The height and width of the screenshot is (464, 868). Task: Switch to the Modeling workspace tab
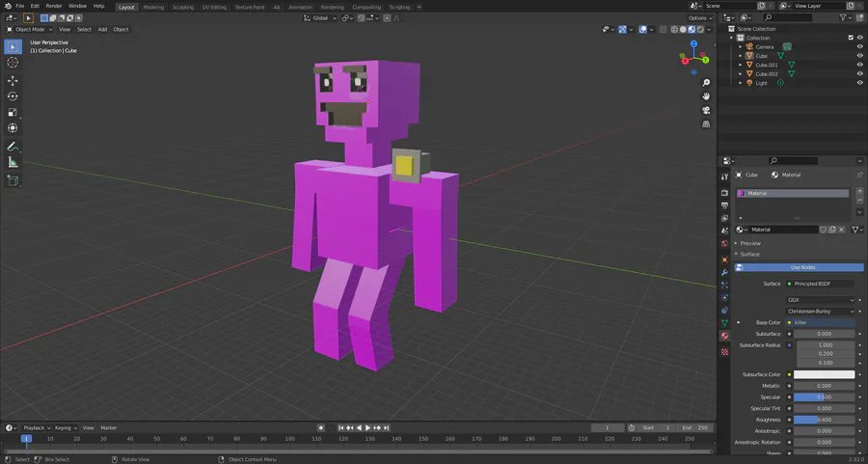click(153, 7)
